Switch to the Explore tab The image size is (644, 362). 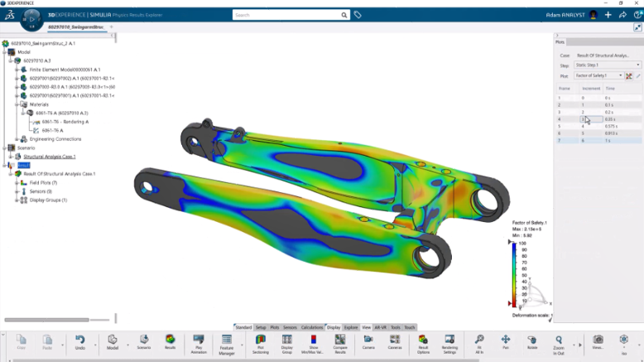351,327
